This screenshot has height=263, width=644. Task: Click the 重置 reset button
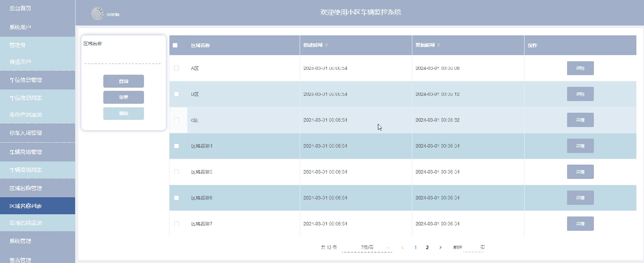point(123,97)
